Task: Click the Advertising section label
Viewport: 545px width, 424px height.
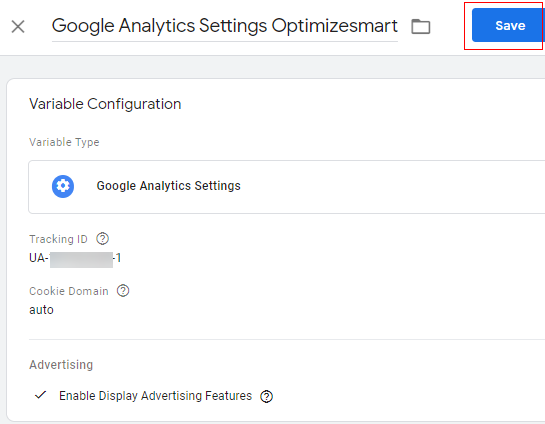Action: (61, 365)
